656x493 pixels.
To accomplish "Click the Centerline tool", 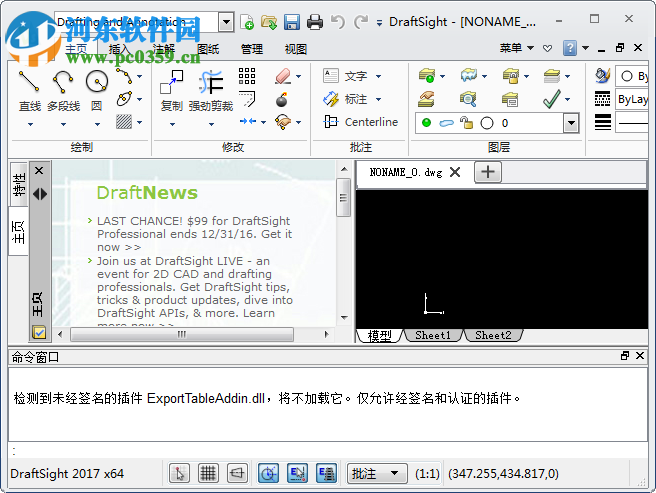I will (360, 122).
